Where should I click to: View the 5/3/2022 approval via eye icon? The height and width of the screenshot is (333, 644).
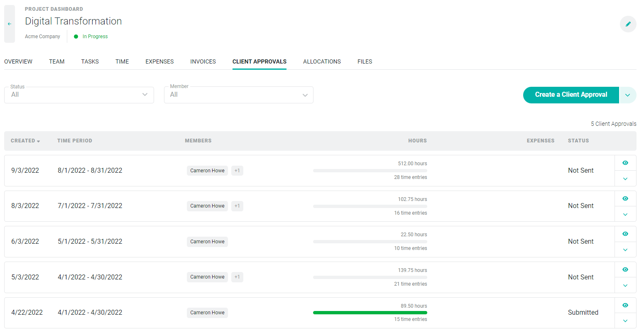click(625, 269)
